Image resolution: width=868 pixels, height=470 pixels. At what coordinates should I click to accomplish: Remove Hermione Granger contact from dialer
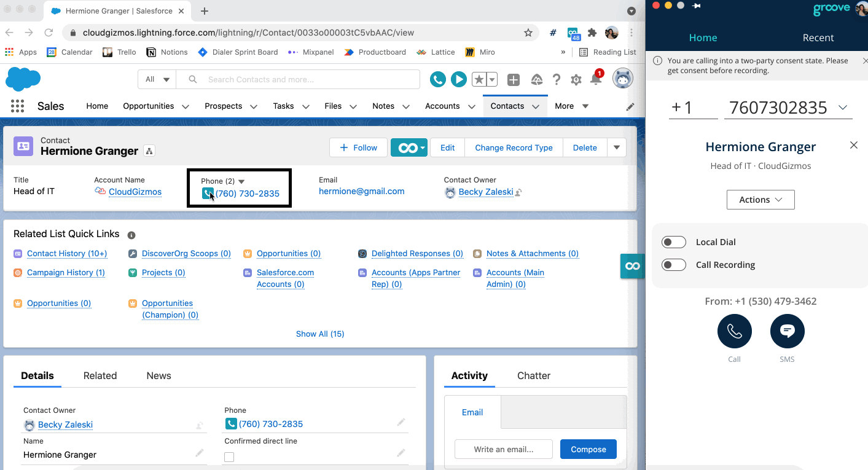(853, 145)
